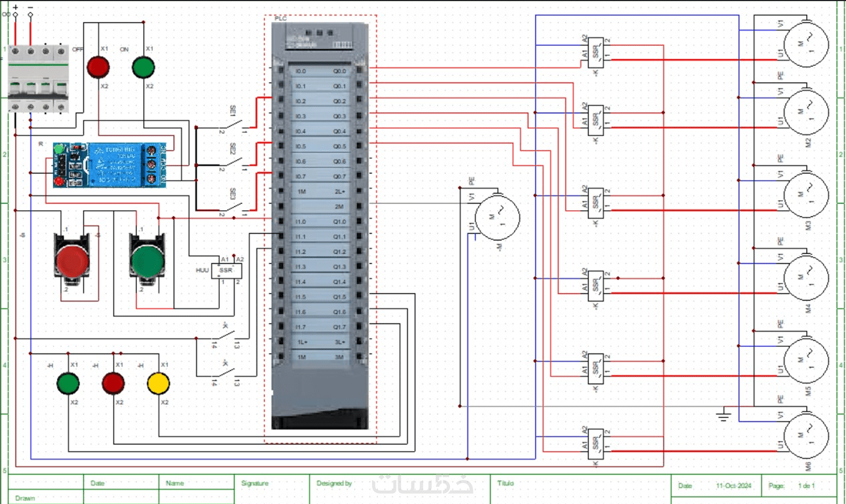Select the SSR block feeding motor M6
The image size is (846, 504).
(x=596, y=444)
